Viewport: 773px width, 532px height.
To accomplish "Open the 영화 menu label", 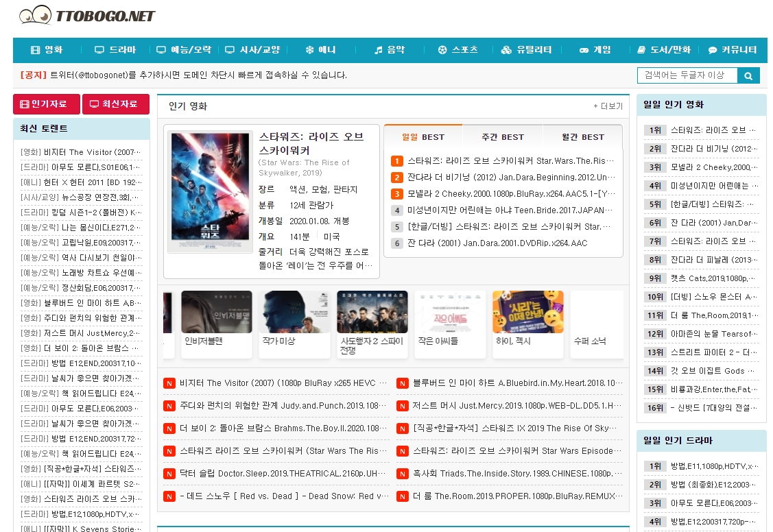I will [x=53, y=50].
